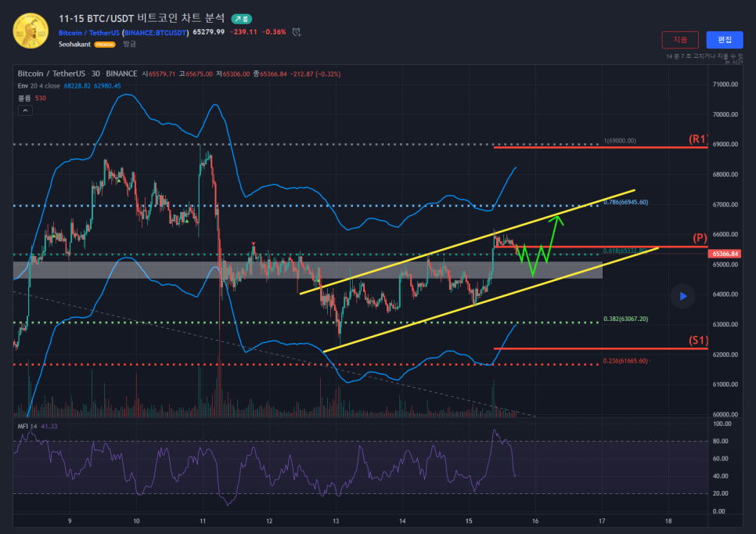756x534 pixels.
Task: Click the red 지움 delete button
Action: [680, 40]
